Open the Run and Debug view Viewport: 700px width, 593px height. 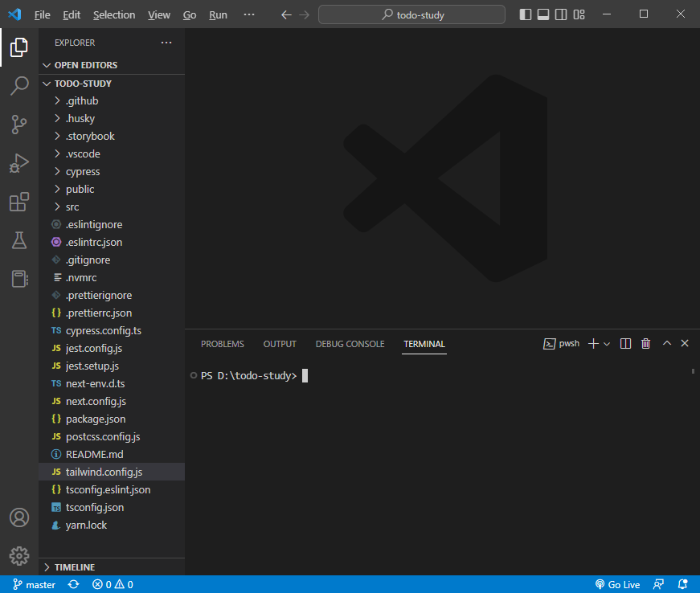(18, 163)
